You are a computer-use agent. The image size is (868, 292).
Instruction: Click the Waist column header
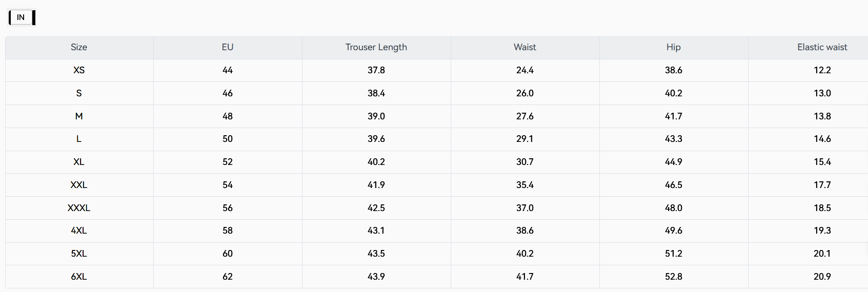click(525, 47)
